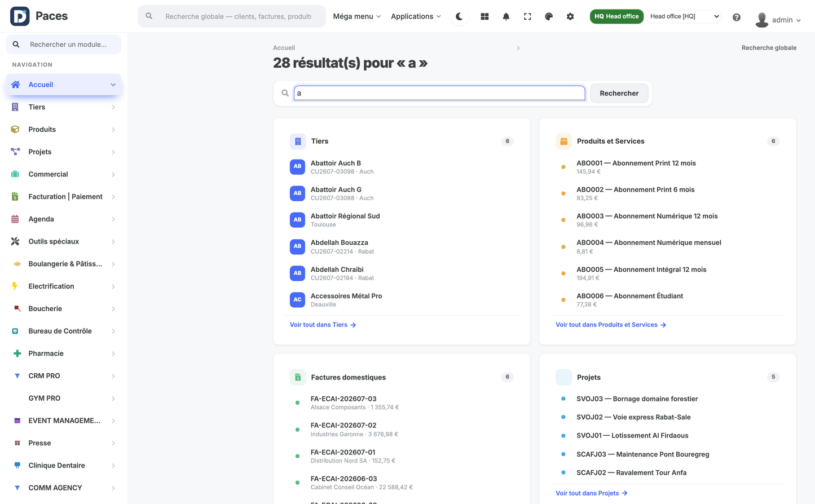Click the Tiers results card header icon
The image size is (815, 504).
tap(298, 142)
